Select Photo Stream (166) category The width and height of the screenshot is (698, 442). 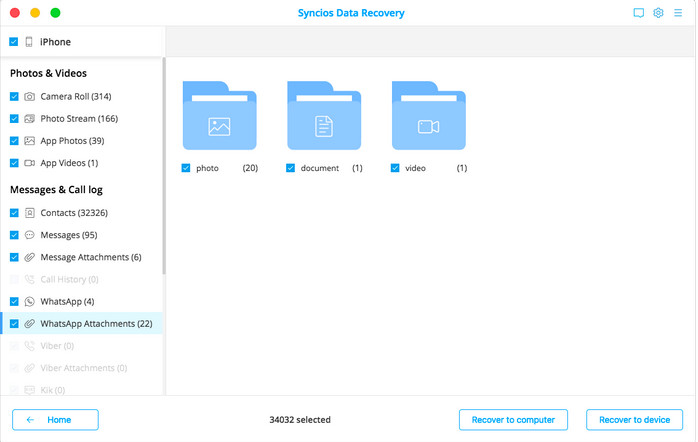pos(81,119)
